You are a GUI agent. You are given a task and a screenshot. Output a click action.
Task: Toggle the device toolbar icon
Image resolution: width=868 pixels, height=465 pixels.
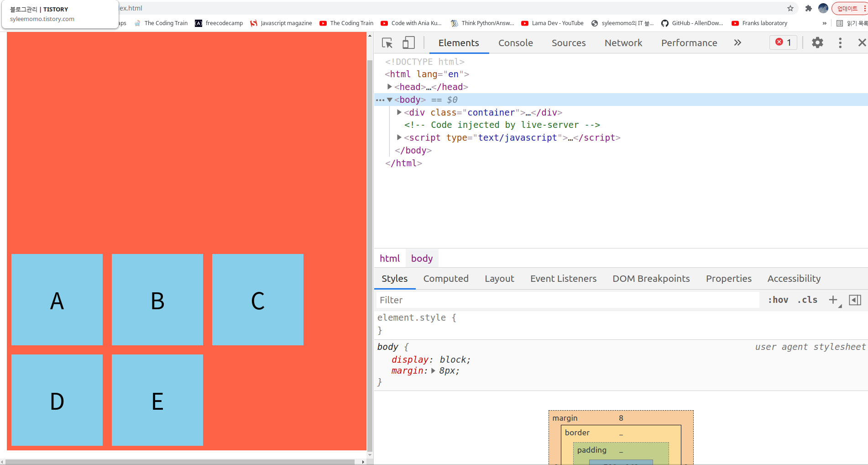click(x=408, y=43)
